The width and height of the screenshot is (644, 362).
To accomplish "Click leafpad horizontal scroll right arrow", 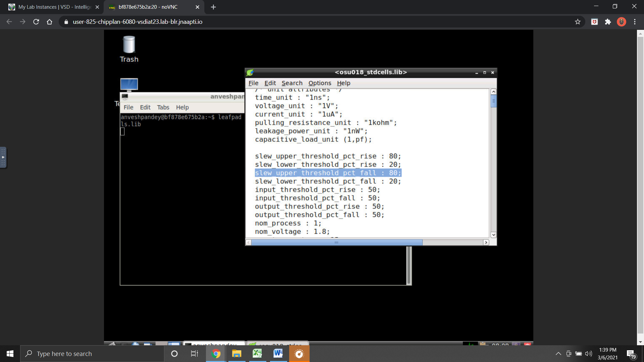I will click(486, 242).
